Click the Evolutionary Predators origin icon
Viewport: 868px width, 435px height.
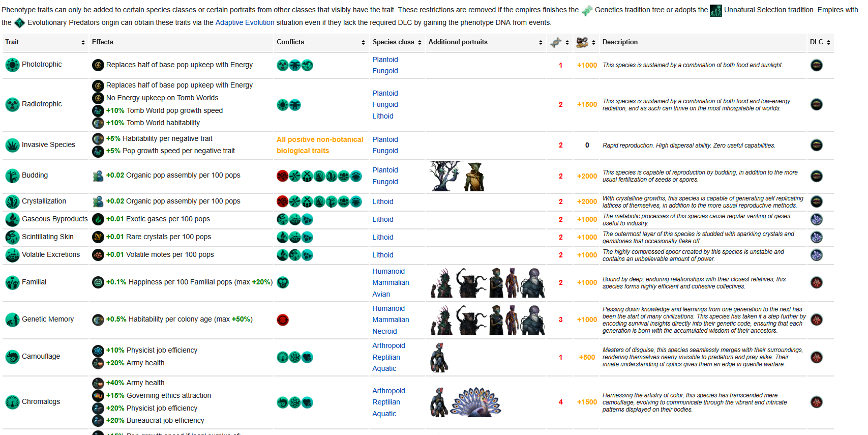19,22
